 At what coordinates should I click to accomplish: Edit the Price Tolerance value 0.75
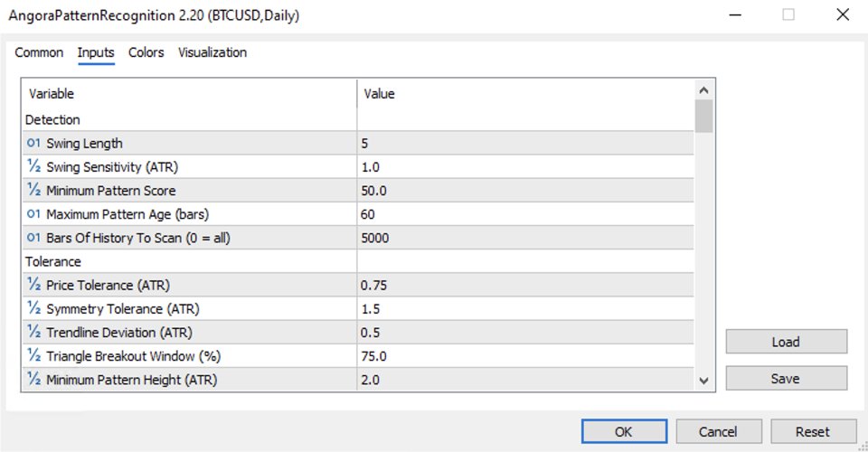click(x=524, y=285)
